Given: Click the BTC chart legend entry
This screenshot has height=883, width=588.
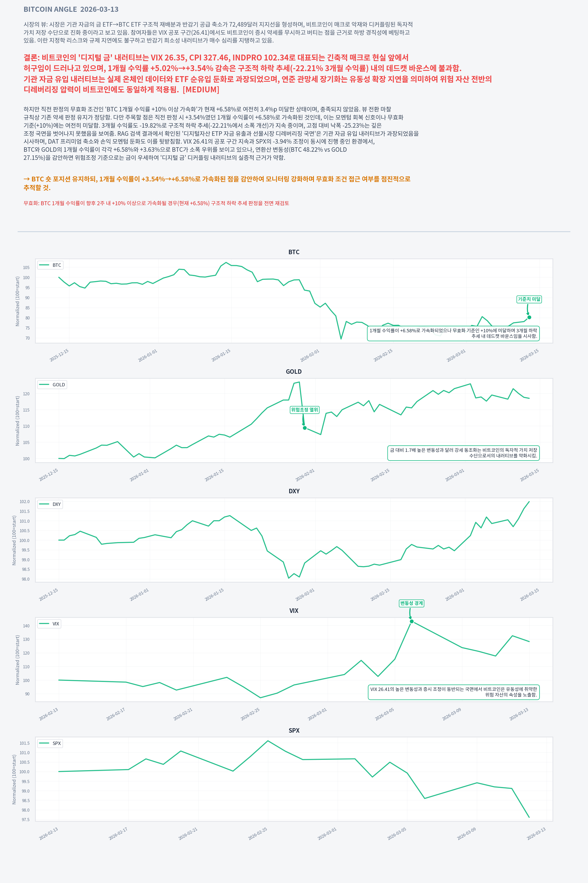Looking at the screenshot, I should point(50,265).
